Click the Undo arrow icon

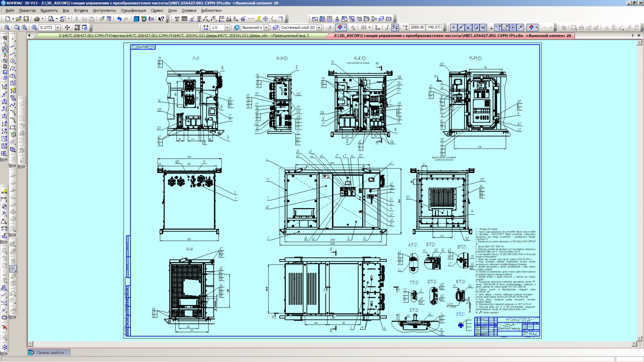[x=119, y=19]
